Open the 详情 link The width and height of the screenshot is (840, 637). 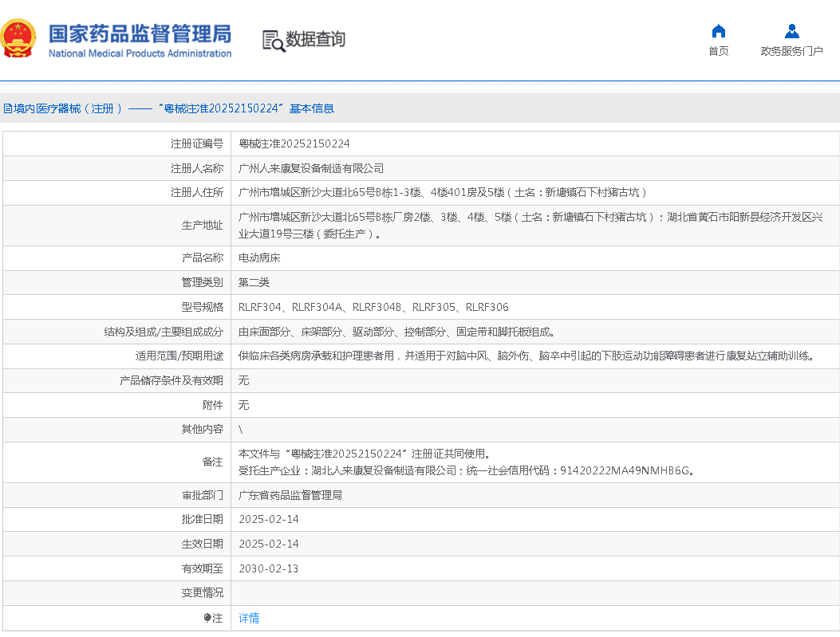click(x=248, y=618)
